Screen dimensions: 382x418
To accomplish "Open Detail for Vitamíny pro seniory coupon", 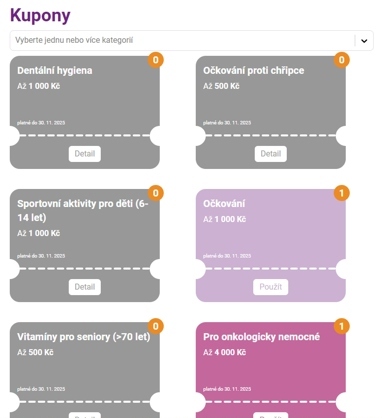I will [x=85, y=415].
